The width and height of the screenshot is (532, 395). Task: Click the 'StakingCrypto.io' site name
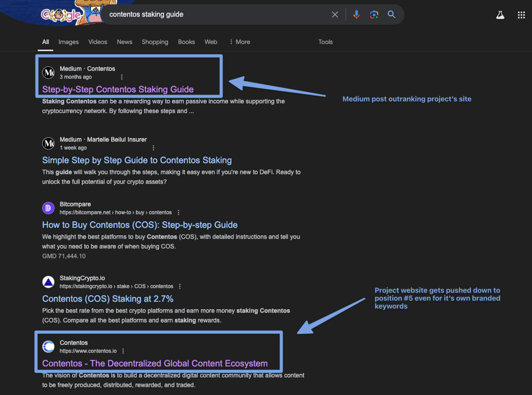82,278
